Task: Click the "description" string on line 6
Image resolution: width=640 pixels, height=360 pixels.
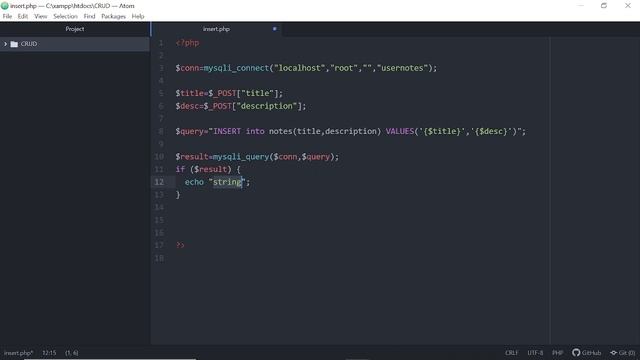Action: click(x=267, y=106)
